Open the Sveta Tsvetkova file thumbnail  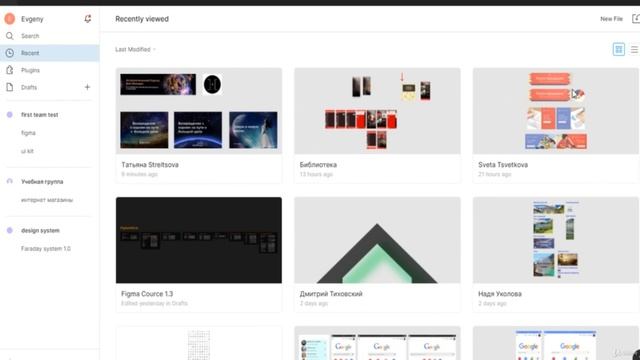pos(556,111)
